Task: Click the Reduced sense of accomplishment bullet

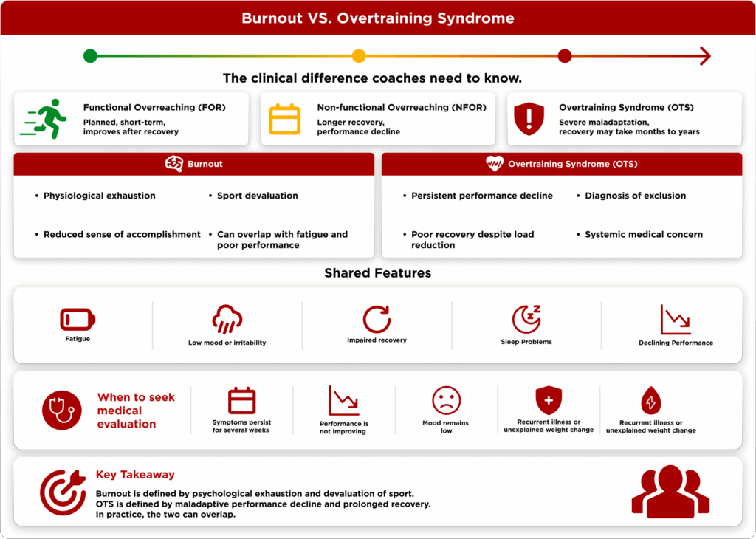Action: tap(122, 234)
